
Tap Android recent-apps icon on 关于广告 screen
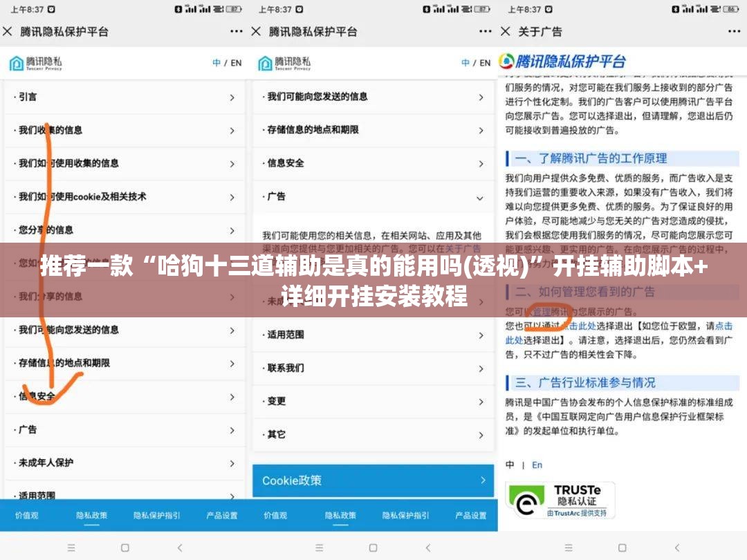pos(569,548)
